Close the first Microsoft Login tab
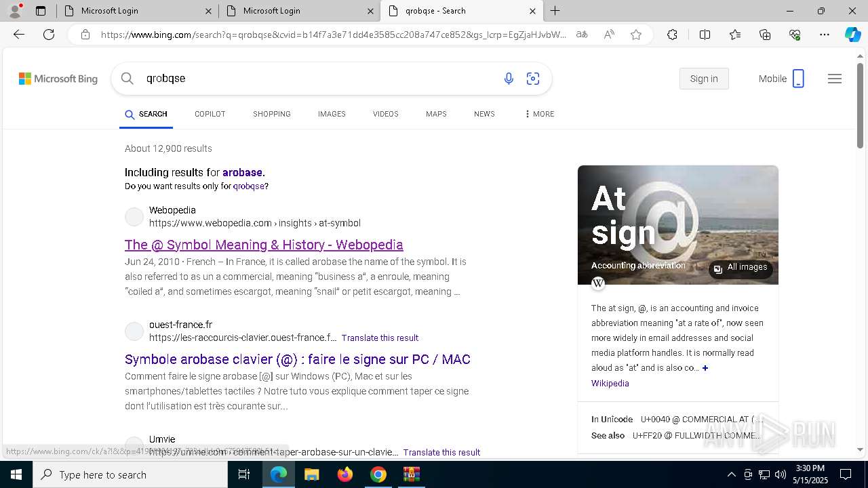This screenshot has width=868, height=488. pos(208,11)
